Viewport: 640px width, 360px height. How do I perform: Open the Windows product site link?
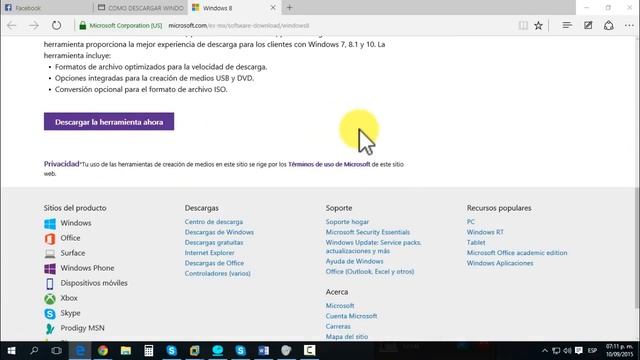(x=76, y=223)
